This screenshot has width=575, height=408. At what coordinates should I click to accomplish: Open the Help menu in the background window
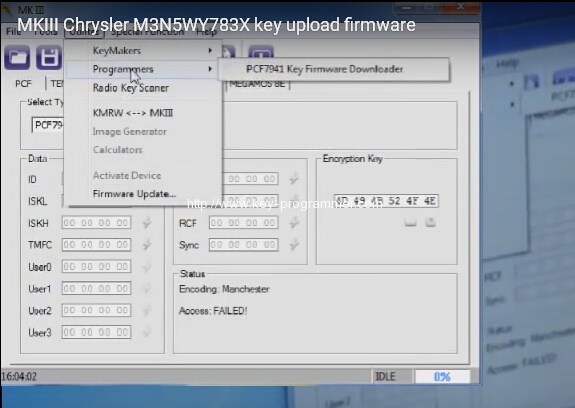(507, 64)
